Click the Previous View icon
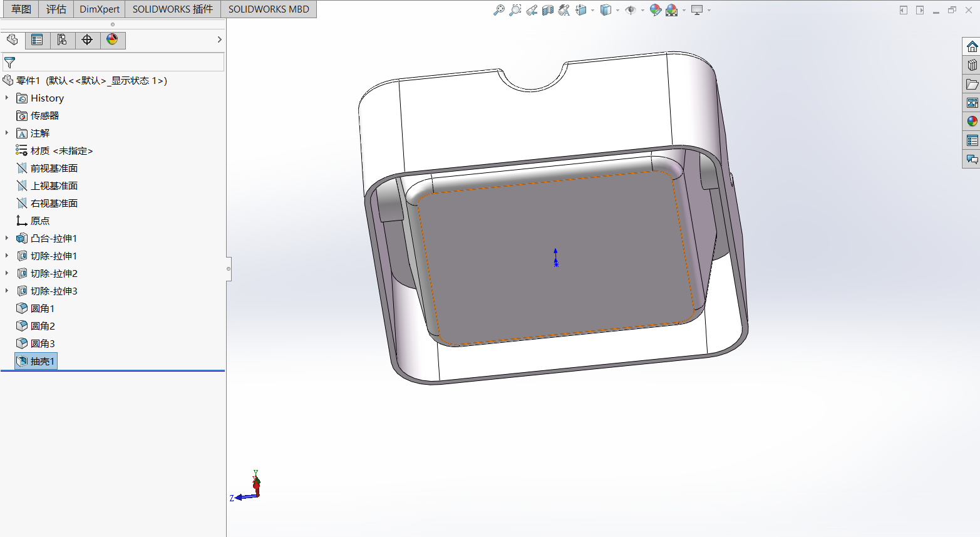Screen dimensions: 980x537 [532, 10]
